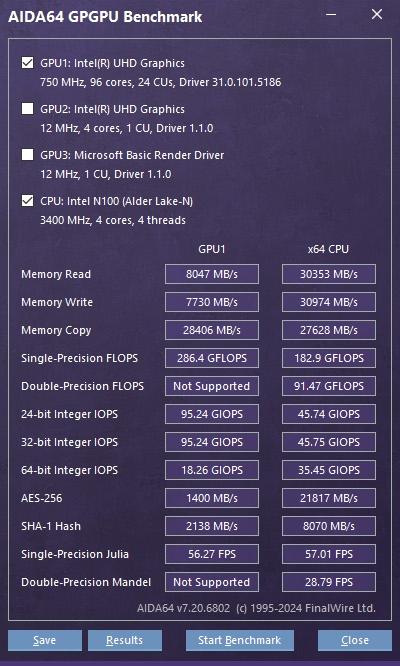Toggle the CPU Intel N100 checkbox
Screen dimensions: 400x666
28,200
